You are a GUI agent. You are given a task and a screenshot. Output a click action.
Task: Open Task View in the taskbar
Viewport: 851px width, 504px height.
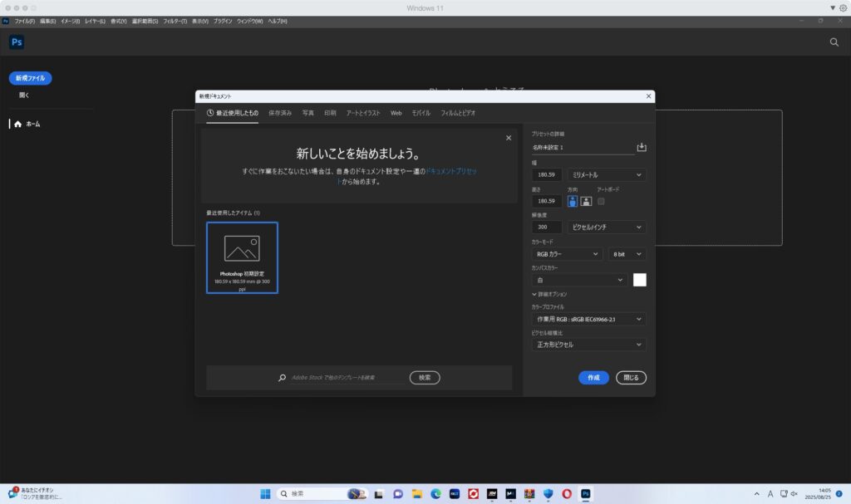(379, 494)
